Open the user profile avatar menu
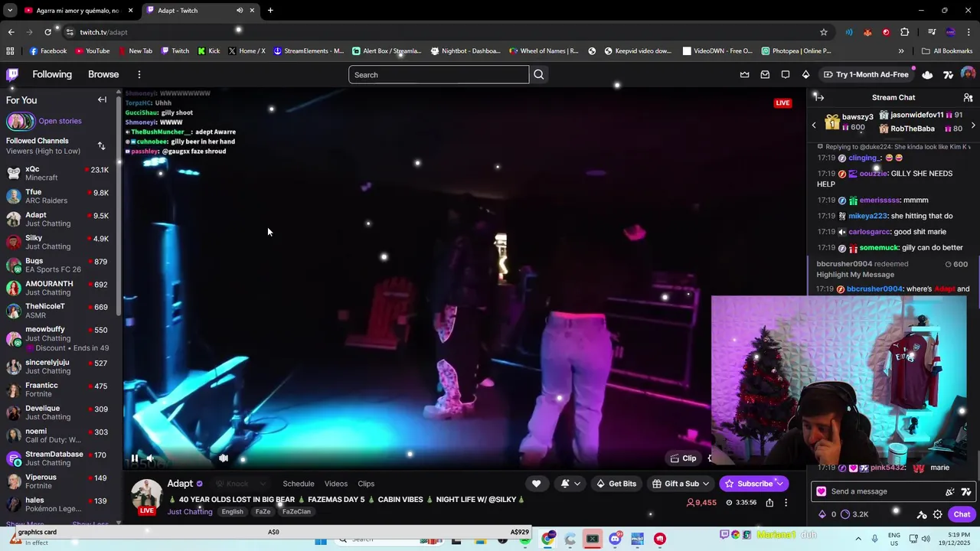Screen dimensions: 980x551 [x=968, y=74]
